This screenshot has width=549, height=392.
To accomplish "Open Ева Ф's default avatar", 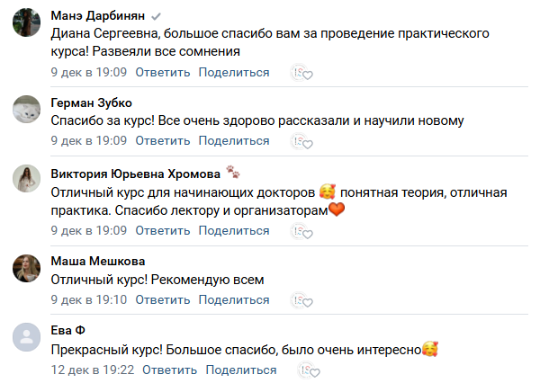I will point(28,338).
